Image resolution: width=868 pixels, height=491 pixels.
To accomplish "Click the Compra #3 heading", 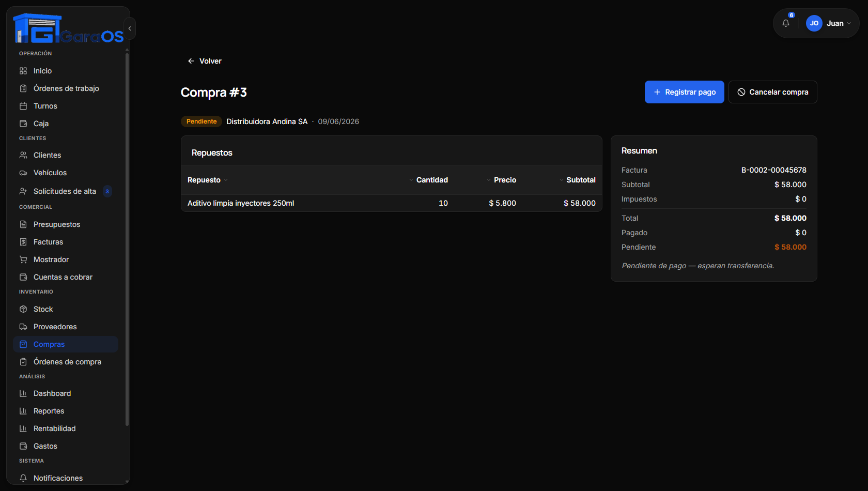I will click(214, 93).
